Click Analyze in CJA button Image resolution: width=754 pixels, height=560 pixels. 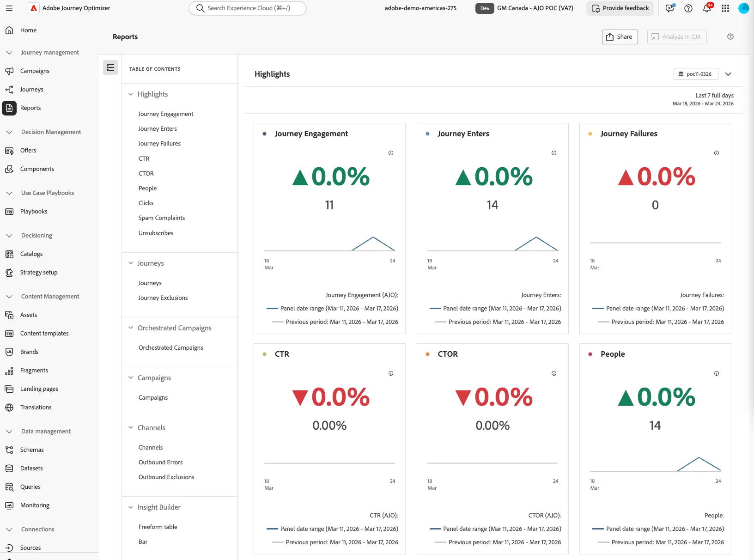point(677,37)
